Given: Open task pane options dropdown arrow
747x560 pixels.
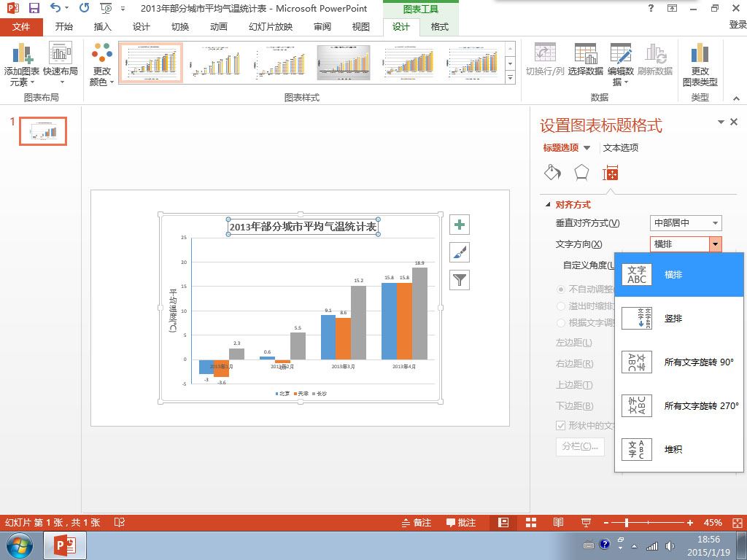Looking at the screenshot, I should (721, 122).
